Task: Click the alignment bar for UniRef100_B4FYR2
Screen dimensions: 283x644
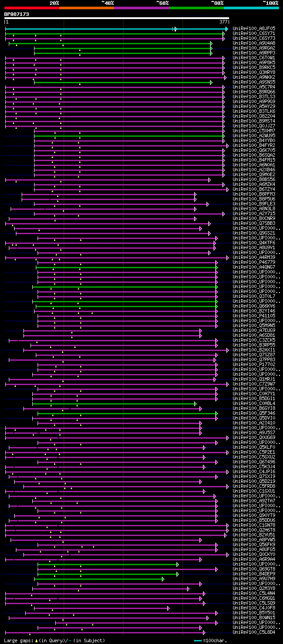Action: [x=131, y=146]
